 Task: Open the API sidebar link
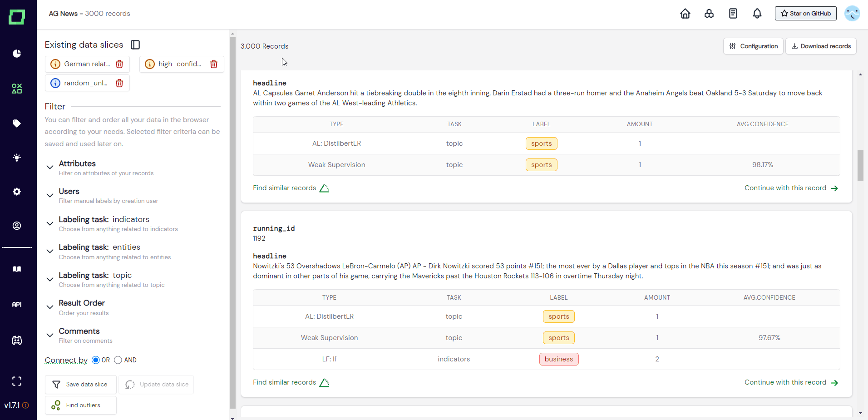point(17,305)
